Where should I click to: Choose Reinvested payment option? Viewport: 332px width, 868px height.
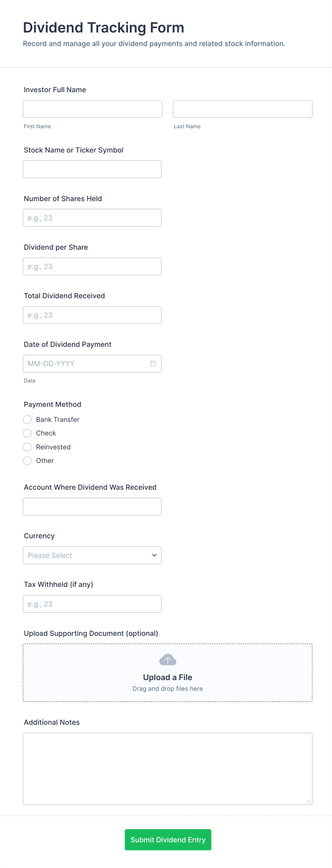(27, 447)
